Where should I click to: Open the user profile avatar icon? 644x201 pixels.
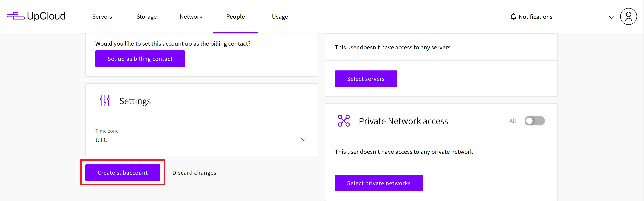click(628, 16)
